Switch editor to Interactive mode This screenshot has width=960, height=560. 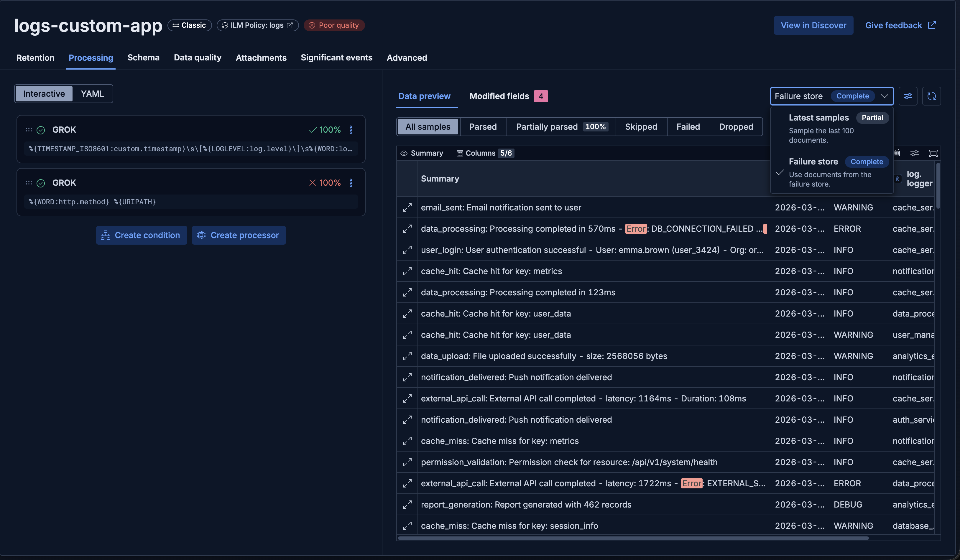click(x=44, y=94)
